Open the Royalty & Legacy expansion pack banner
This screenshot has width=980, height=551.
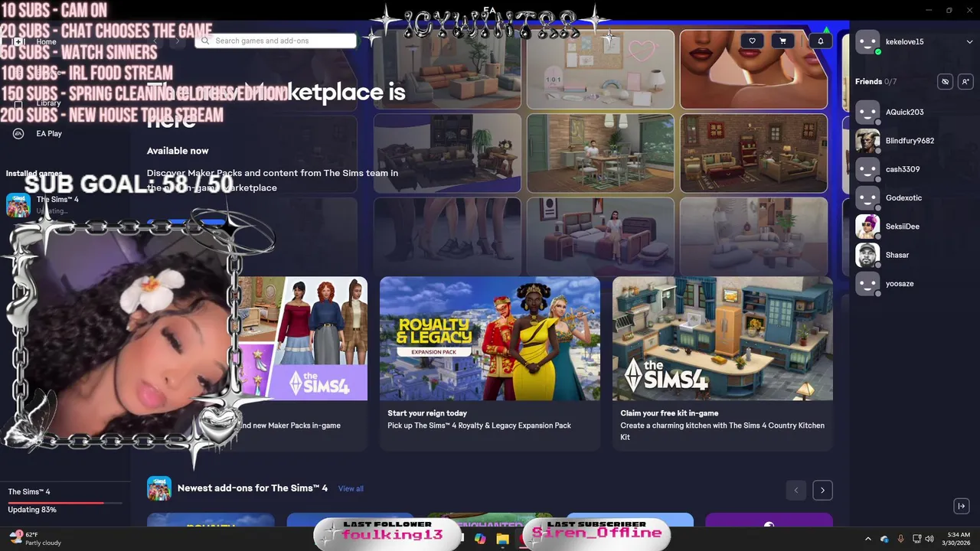[490, 338]
